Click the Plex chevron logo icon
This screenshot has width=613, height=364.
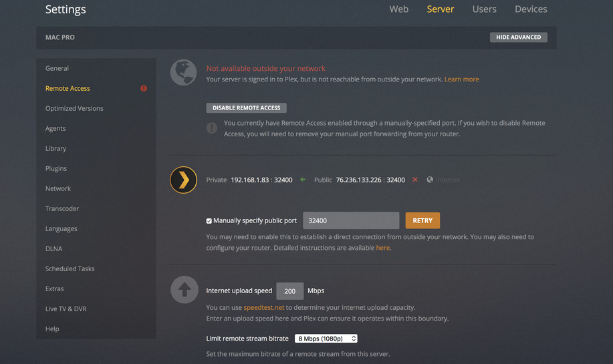tap(183, 180)
